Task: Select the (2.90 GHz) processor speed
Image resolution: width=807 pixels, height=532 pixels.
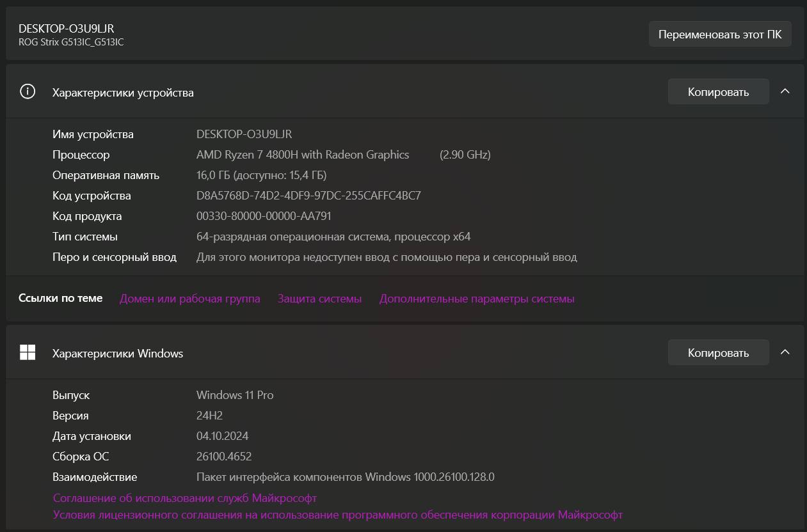Action: pyautogui.click(x=465, y=155)
